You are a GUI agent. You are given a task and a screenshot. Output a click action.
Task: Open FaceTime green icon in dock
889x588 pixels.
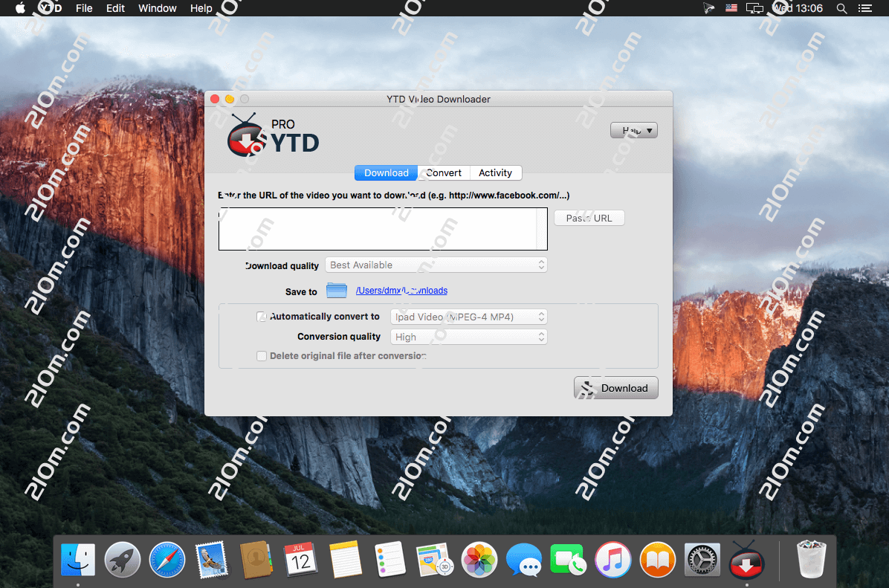(568, 560)
